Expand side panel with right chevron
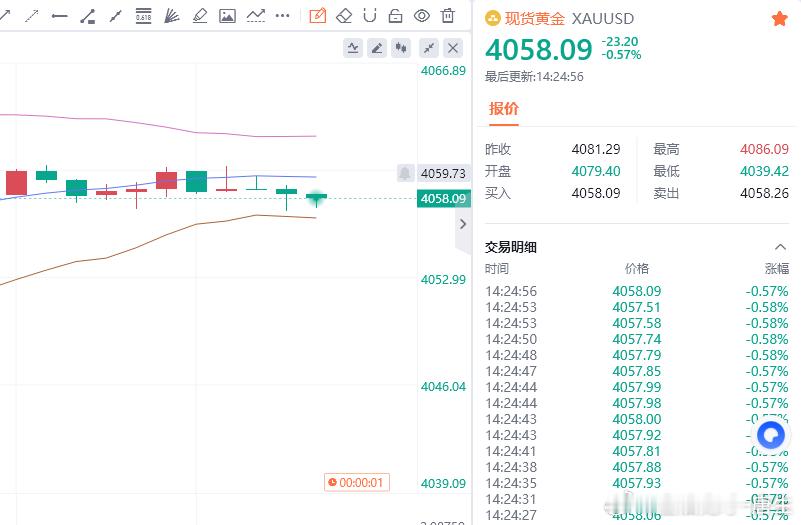801x525 pixels. [463, 224]
